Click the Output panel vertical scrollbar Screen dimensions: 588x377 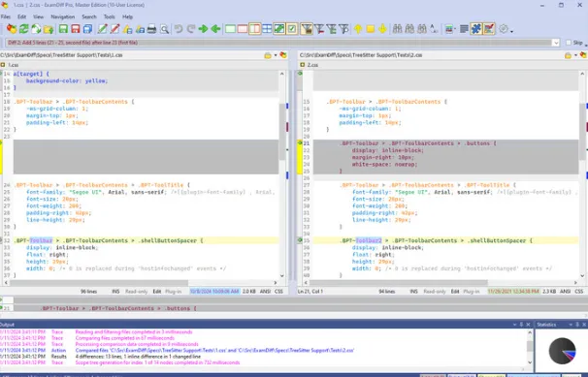[530, 347]
